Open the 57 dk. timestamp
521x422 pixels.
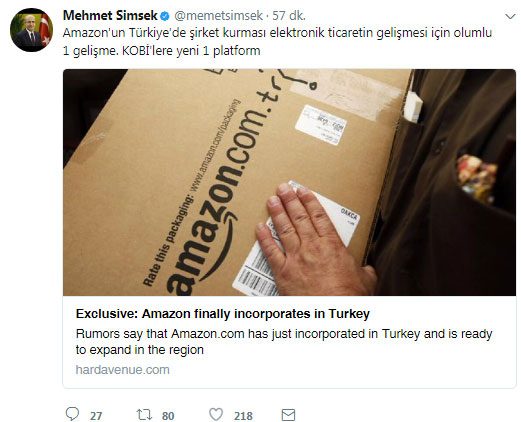click(x=289, y=16)
